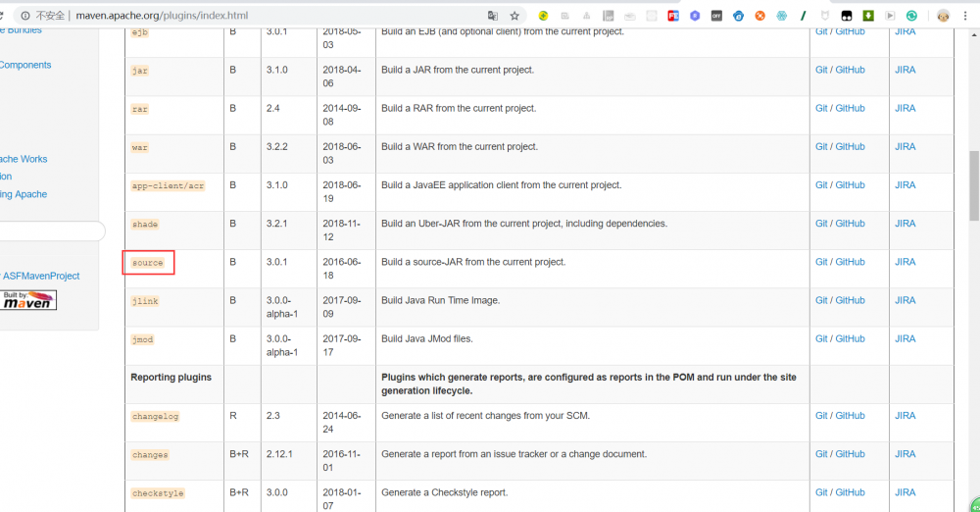
Task: Select the 'Reporting plugins' section heading
Action: (x=171, y=378)
